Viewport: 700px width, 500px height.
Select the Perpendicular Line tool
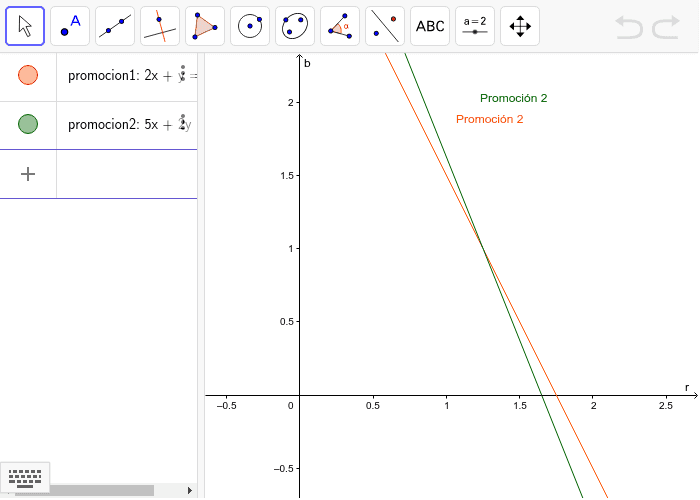click(160, 26)
